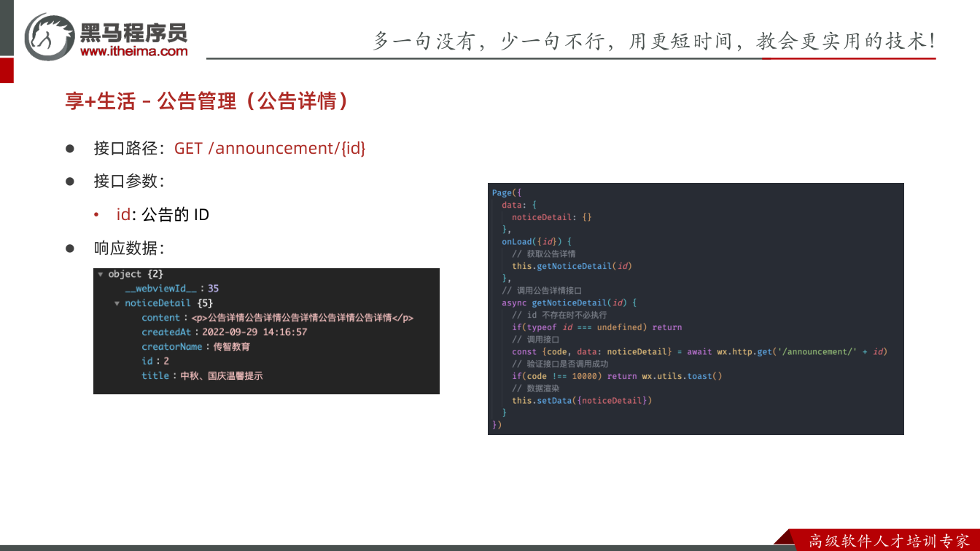Select the noticeDetail: {} code line
The height and width of the screenshot is (551, 980).
click(552, 217)
